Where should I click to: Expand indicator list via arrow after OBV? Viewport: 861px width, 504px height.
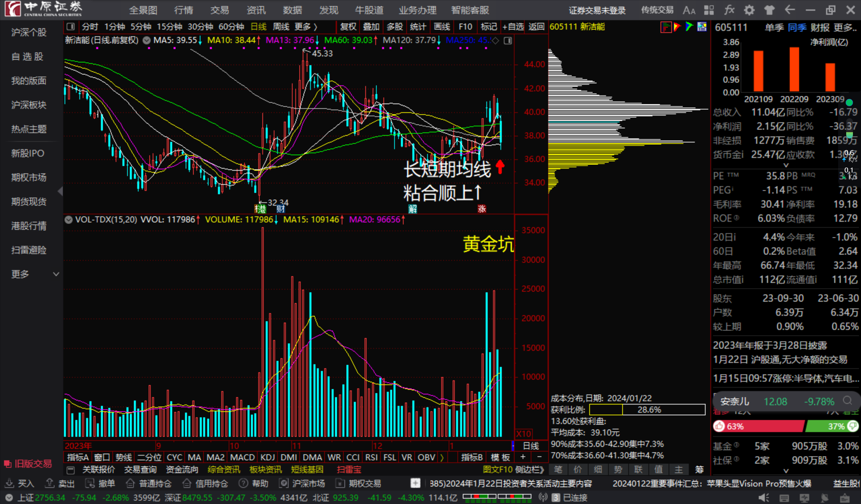pos(442,457)
